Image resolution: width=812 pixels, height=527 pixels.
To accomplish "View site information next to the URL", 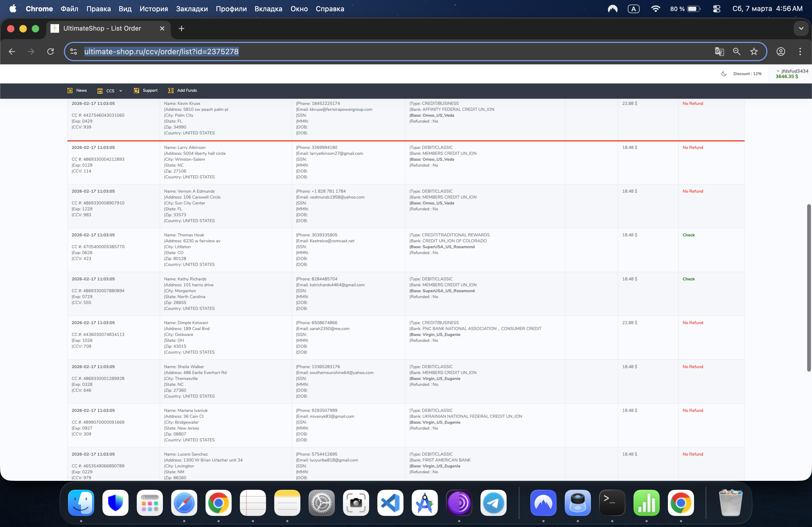I will tap(73, 52).
